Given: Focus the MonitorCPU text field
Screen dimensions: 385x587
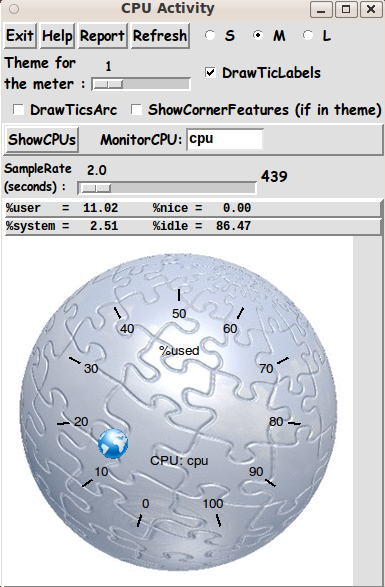Looking at the screenshot, I should [225, 139].
